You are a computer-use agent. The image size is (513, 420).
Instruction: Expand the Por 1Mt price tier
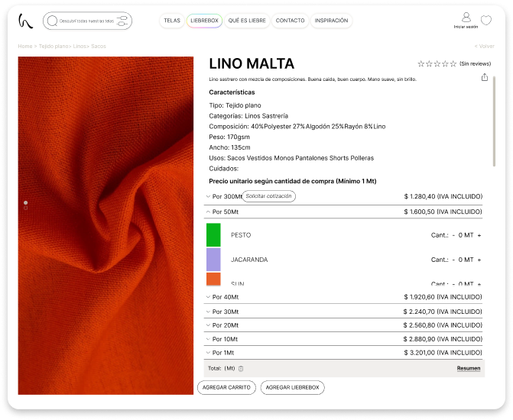point(209,353)
